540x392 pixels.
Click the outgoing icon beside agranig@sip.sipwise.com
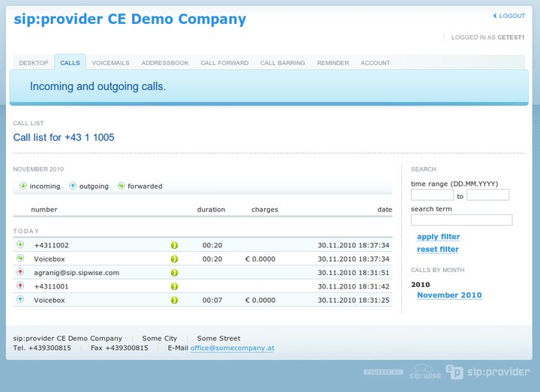pyautogui.click(x=20, y=273)
